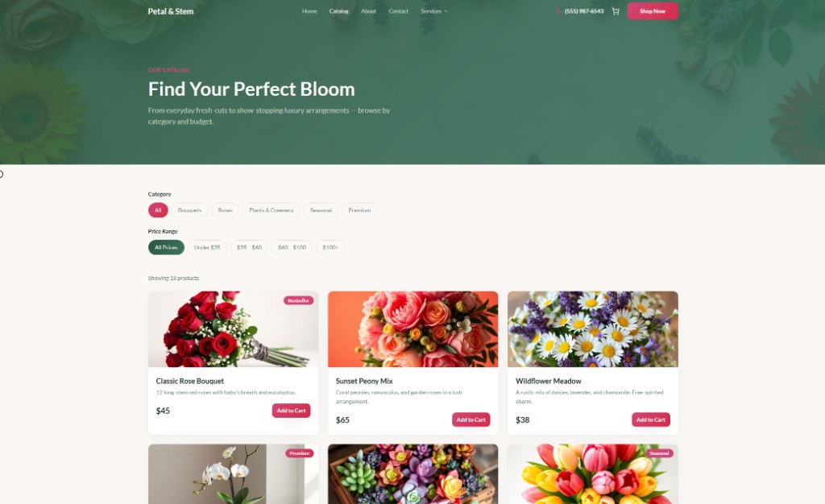The image size is (825, 504).
Task: Click the Petal & Stem logo
Action: pos(171,11)
